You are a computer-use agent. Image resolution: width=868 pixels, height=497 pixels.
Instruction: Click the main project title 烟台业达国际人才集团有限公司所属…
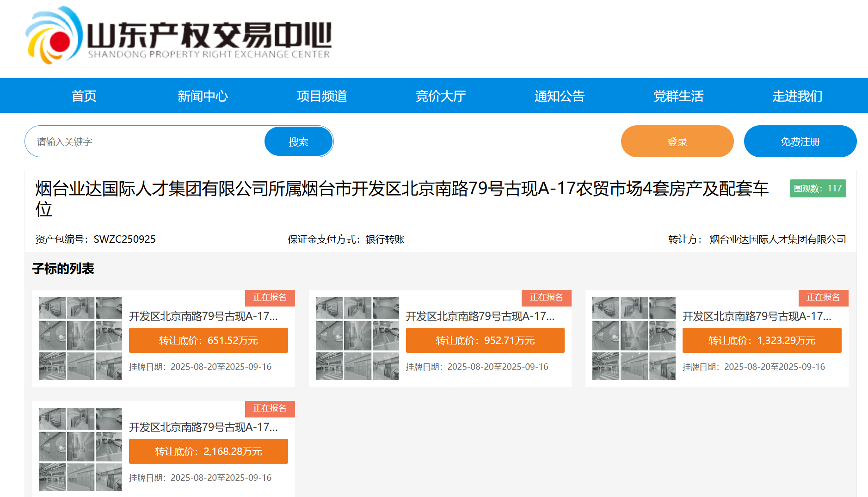tap(402, 199)
